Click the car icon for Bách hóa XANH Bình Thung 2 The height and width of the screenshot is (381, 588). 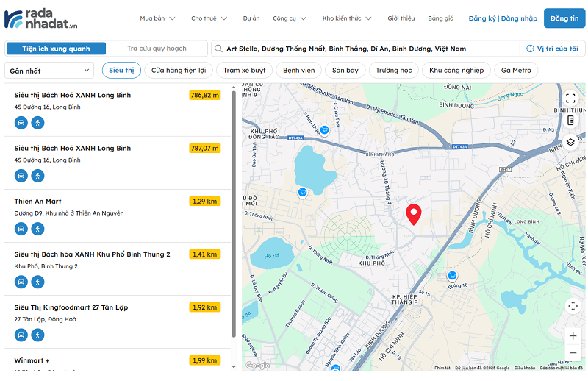point(21,282)
